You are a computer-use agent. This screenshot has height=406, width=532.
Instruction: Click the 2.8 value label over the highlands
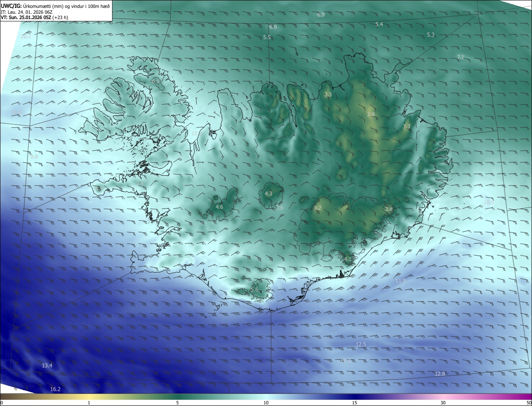pos(371,115)
